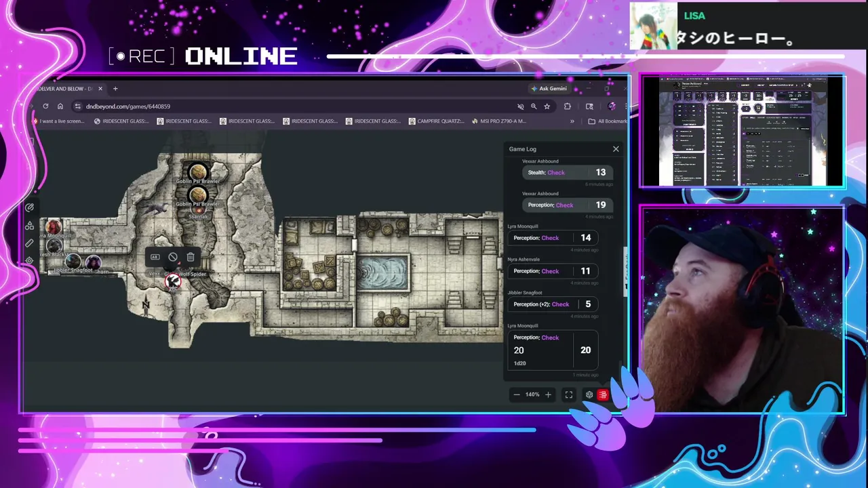Select the upper Goblin Psi Brawler token
Screen dimensions: 868x488
[x=197, y=172]
